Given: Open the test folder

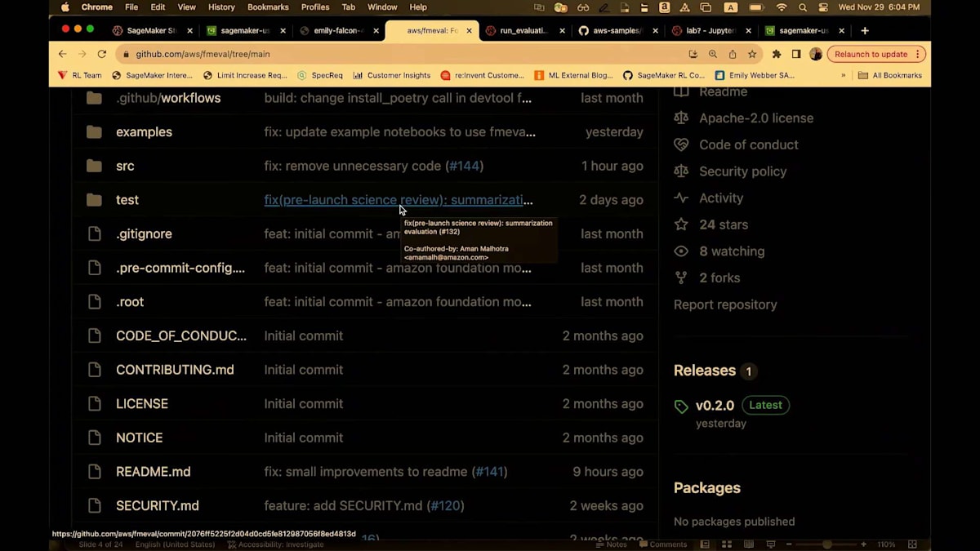Looking at the screenshot, I should [127, 200].
